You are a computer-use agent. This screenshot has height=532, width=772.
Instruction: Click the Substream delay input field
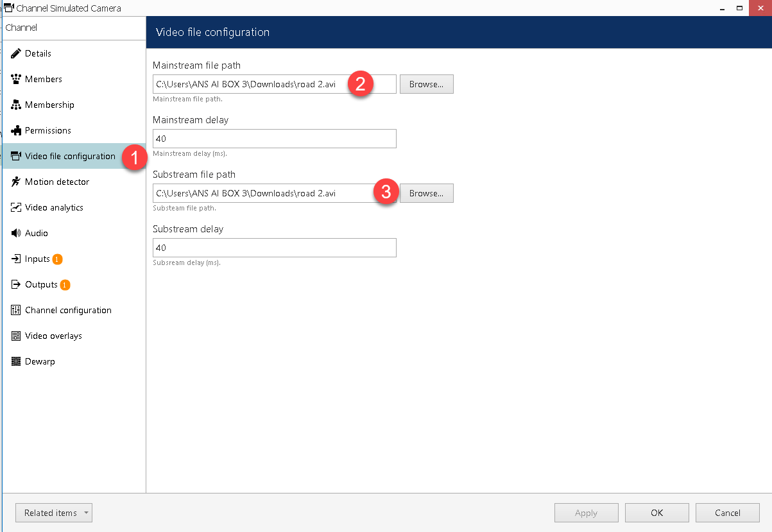274,248
